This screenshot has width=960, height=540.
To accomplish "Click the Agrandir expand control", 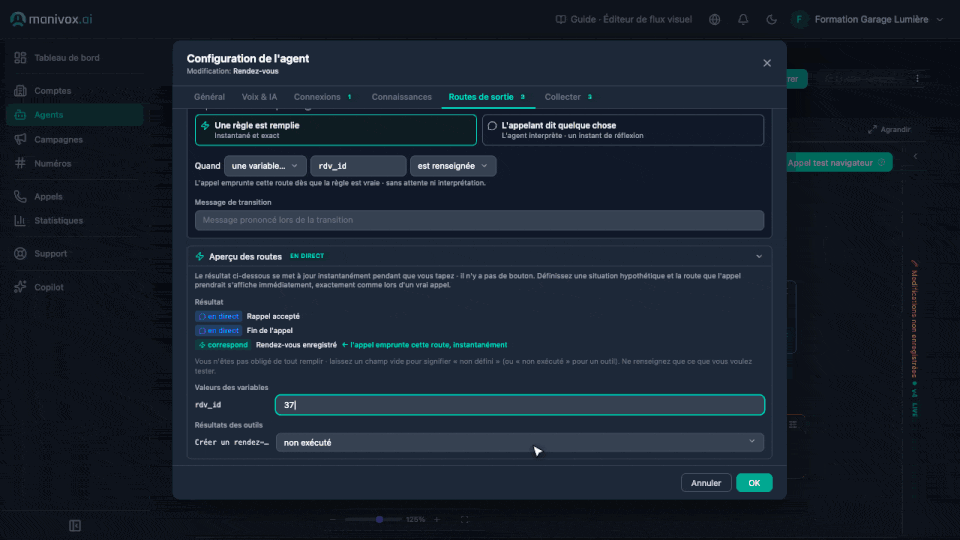I will (890, 129).
